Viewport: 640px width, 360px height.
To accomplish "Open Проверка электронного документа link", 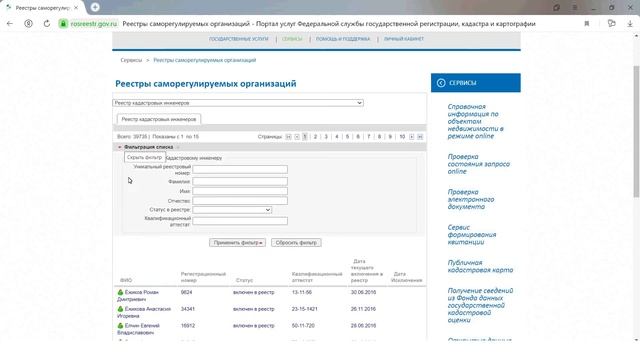I will 471,199.
